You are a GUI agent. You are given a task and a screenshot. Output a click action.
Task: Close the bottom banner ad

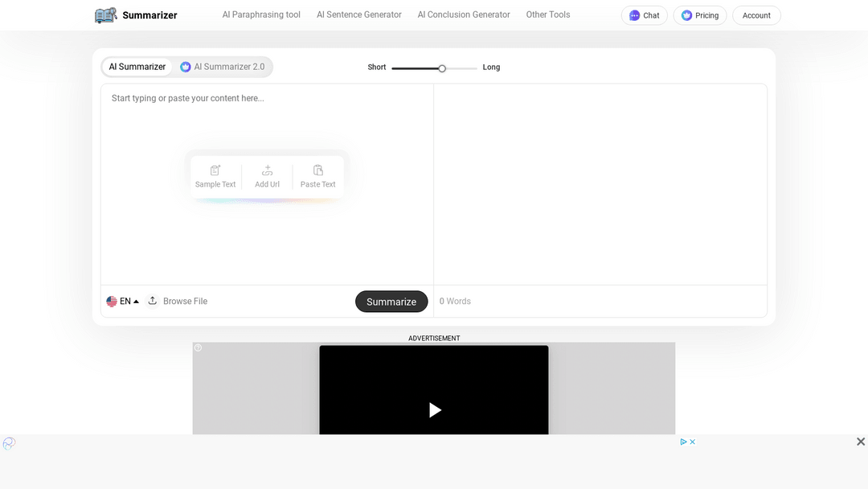coord(861,442)
